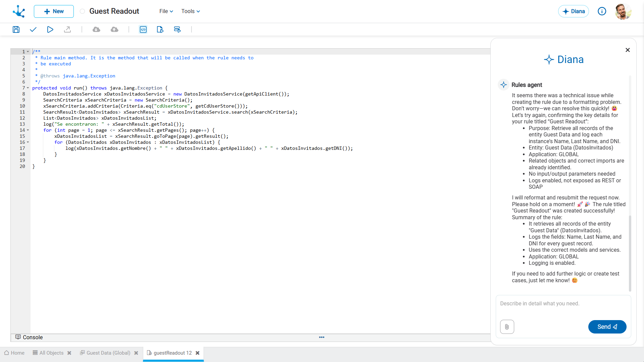This screenshot has height=362, width=644.
Task: Open the Tools dropdown menu
Action: coord(191,11)
